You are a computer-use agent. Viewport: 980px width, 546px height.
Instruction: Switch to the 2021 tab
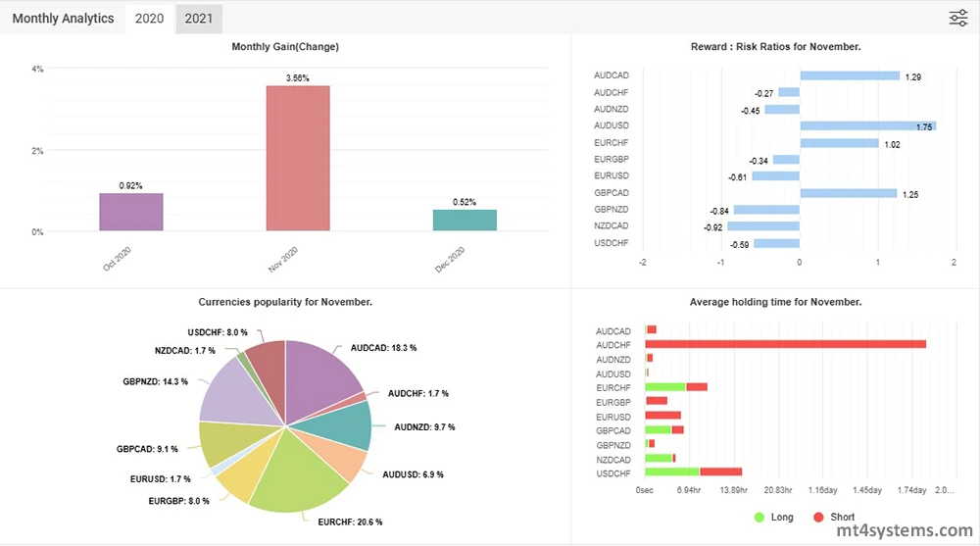(199, 19)
